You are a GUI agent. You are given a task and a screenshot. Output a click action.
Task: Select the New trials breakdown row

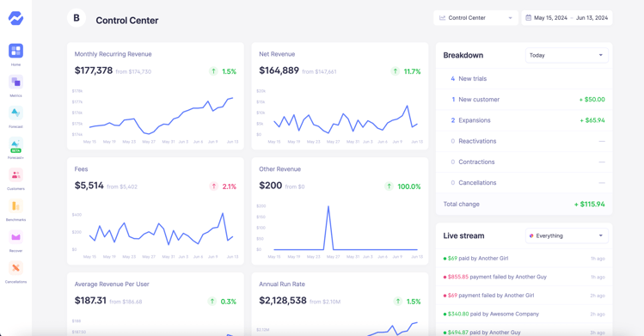[x=524, y=78]
